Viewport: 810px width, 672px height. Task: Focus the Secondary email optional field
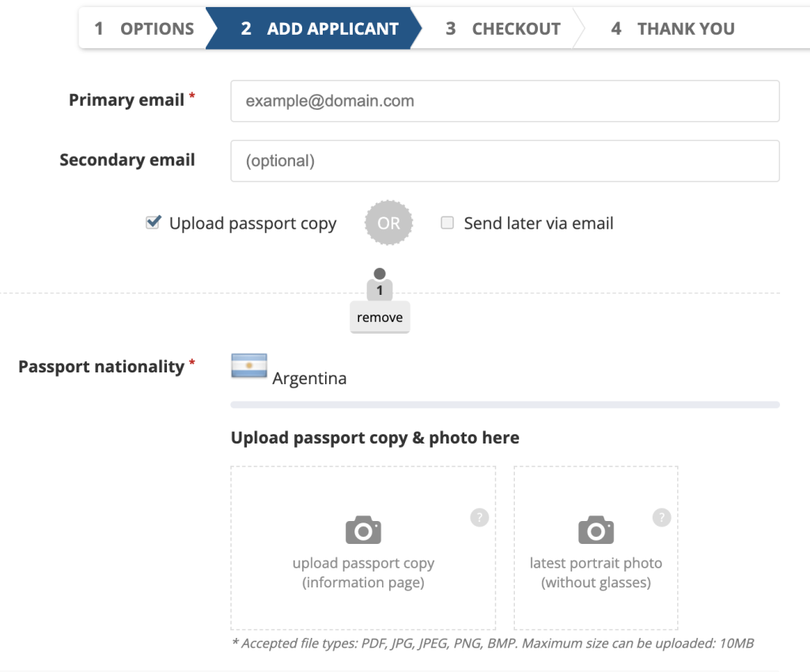505,160
